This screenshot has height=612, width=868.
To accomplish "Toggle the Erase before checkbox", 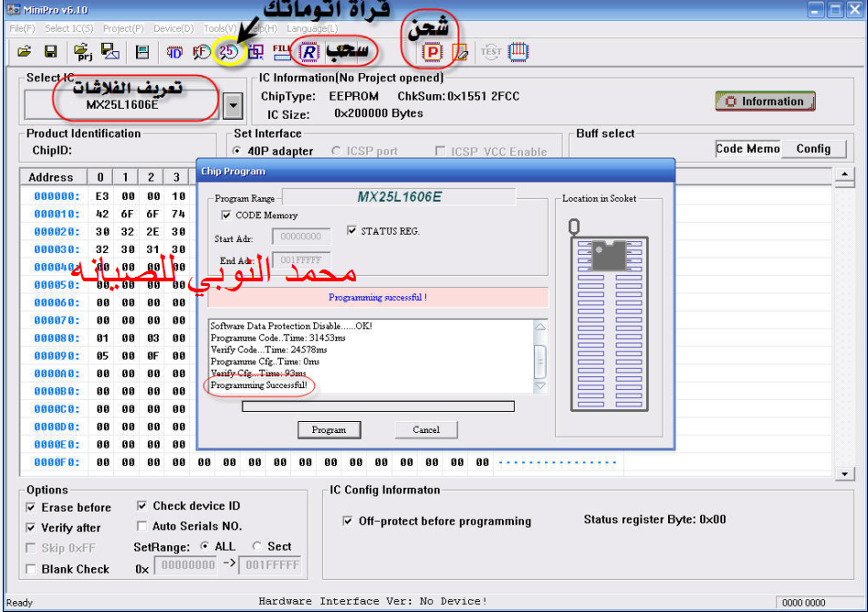I will pyautogui.click(x=31, y=507).
